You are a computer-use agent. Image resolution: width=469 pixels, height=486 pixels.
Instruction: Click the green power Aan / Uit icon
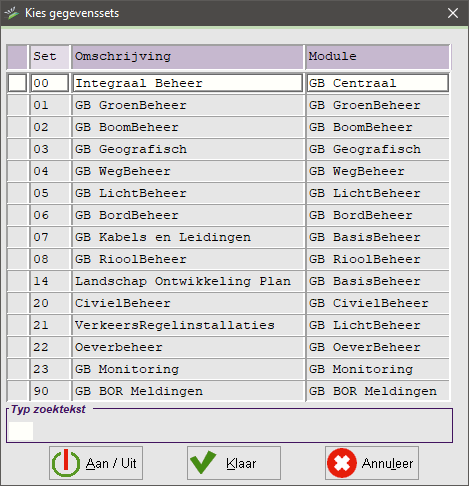(66, 463)
